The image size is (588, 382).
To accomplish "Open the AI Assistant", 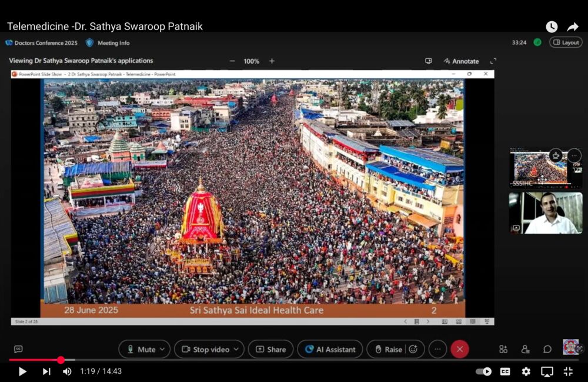I will [x=330, y=350].
